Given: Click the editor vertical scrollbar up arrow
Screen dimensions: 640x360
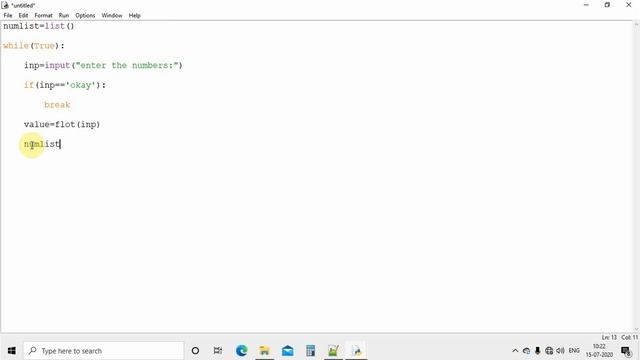Looking at the screenshot, I should [x=636, y=24].
